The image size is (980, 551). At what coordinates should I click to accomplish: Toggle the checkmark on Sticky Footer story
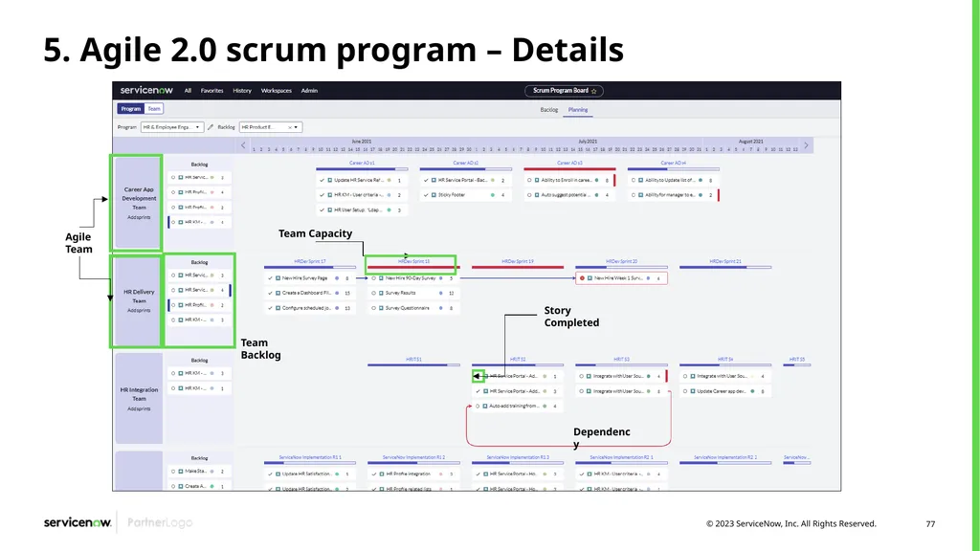[x=426, y=195]
